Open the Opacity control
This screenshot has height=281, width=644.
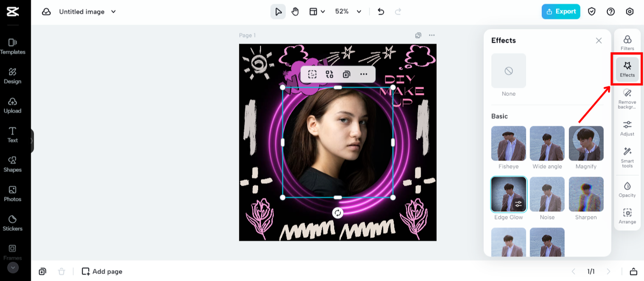627,190
